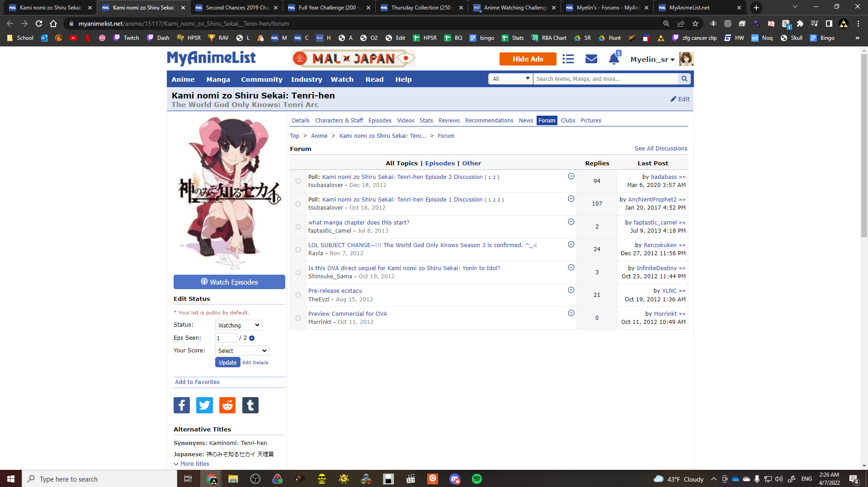Screen dimensions: 868x487
Task: Click the Windows taskbar search box
Action: [x=99, y=479]
